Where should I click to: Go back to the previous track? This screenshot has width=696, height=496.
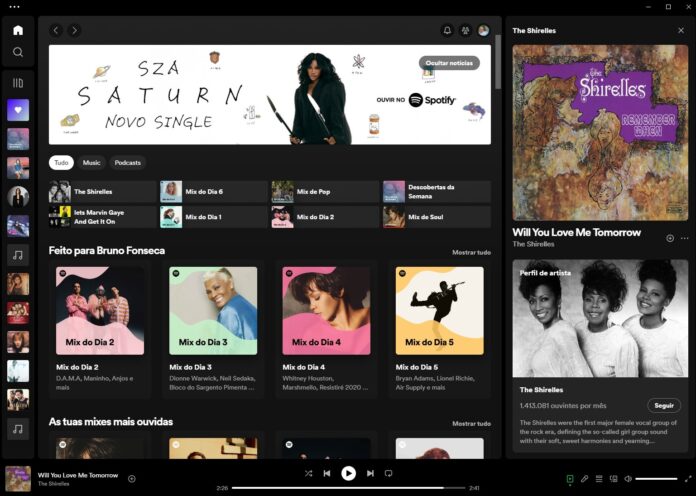click(327, 473)
